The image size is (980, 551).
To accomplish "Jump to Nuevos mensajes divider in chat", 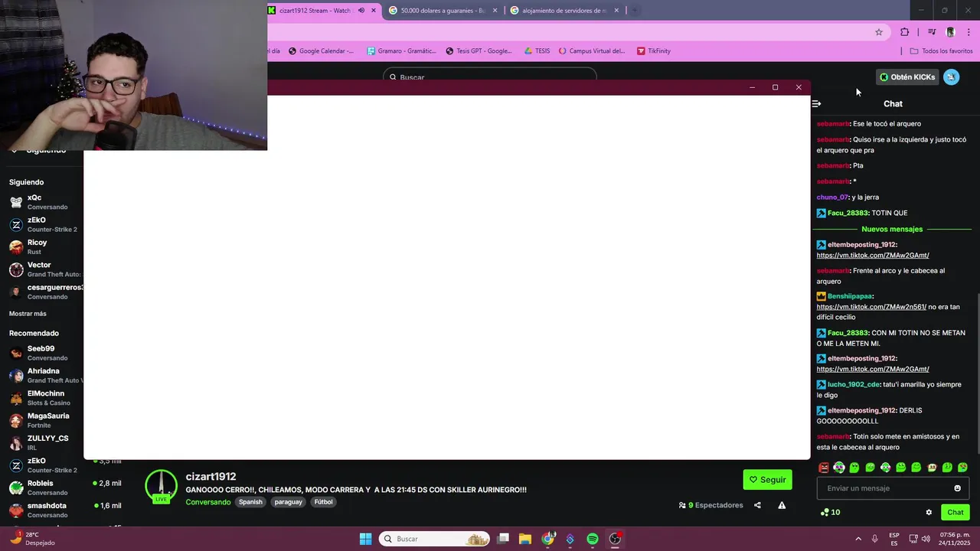I will (x=892, y=229).
